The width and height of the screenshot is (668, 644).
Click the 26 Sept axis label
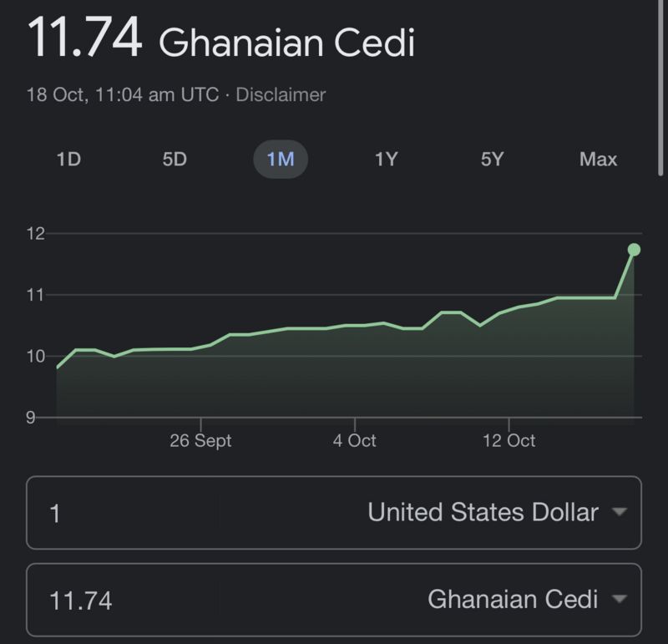coord(205,440)
